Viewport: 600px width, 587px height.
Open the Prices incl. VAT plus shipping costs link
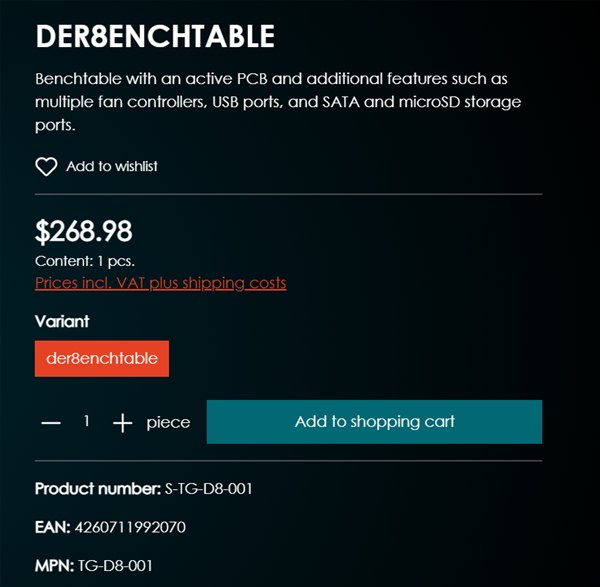pyautogui.click(x=160, y=283)
